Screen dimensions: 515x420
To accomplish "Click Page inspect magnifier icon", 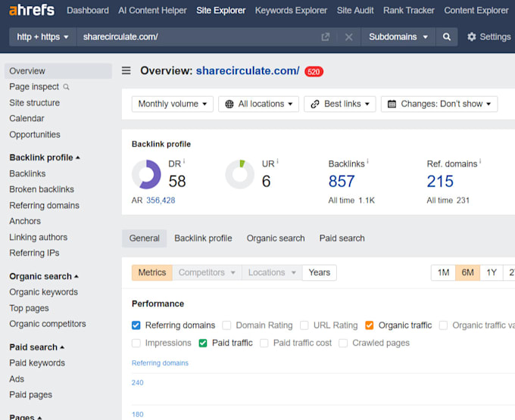I will coord(67,87).
